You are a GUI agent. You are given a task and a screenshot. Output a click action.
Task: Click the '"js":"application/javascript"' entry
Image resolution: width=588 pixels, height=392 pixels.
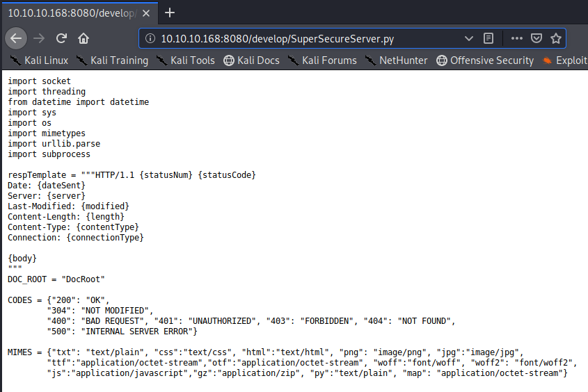(x=118, y=374)
